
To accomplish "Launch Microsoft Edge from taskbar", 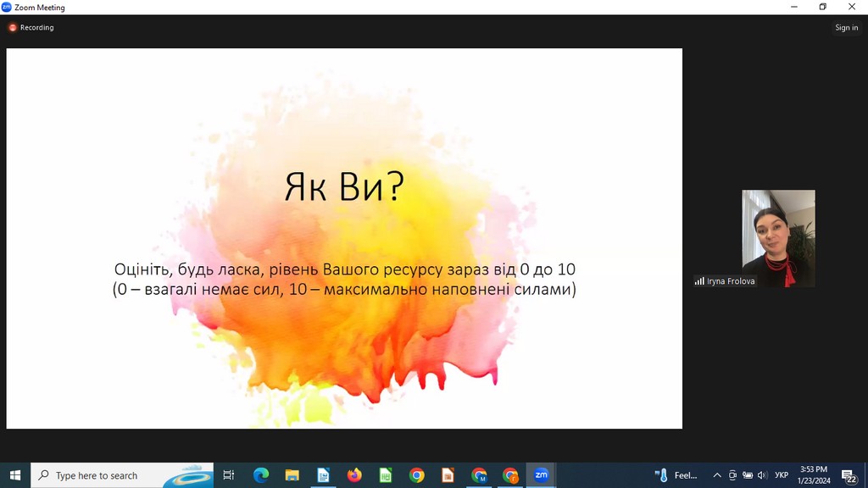I will point(260,475).
